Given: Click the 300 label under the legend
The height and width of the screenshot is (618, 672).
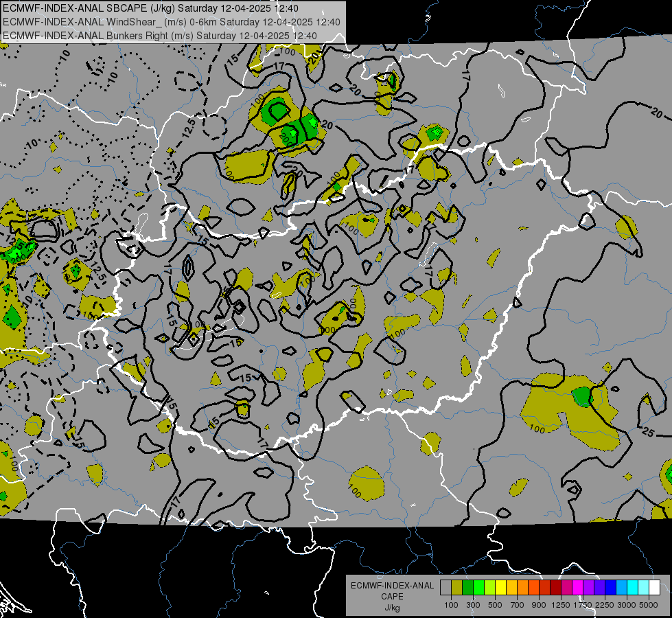Looking at the screenshot, I should (x=473, y=605).
